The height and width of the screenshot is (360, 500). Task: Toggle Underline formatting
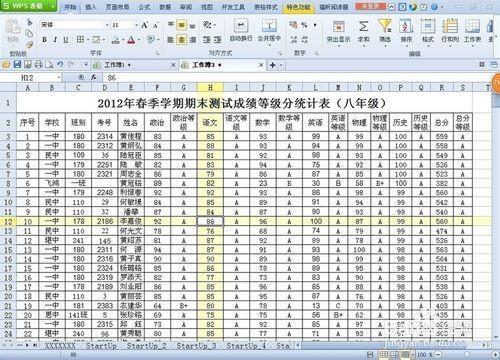[x=66, y=40]
